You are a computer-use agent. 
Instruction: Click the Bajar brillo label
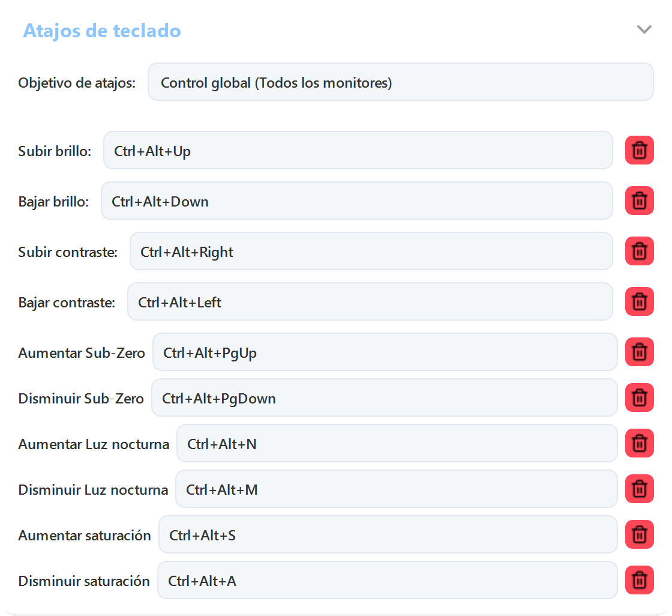pyautogui.click(x=53, y=201)
